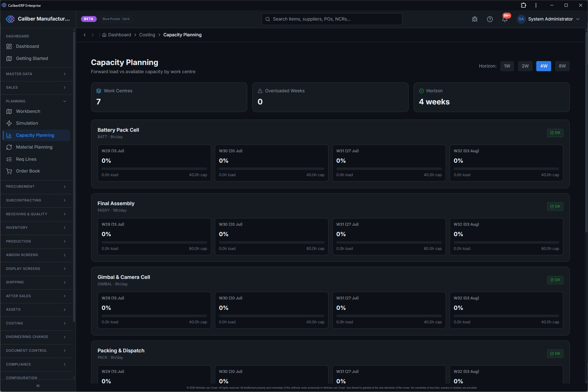Open Dashboard in the sidebar

pos(36,46)
